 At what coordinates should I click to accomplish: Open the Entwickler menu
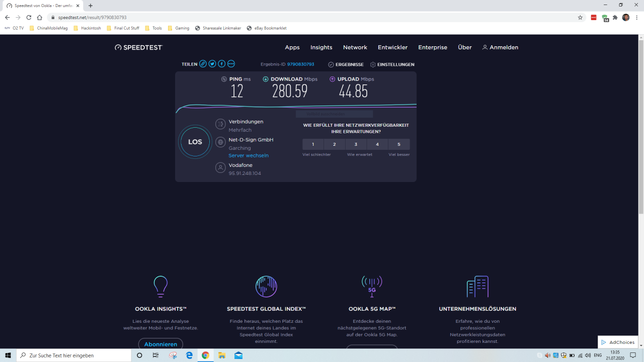pyautogui.click(x=393, y=47)
